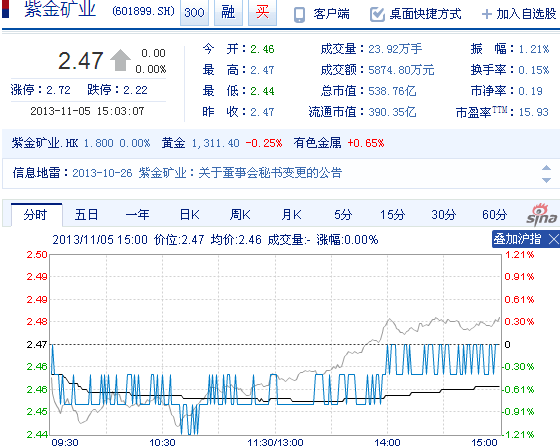Switch to the 30分 chart tab
Screen dimensions: 560x448
443,215
